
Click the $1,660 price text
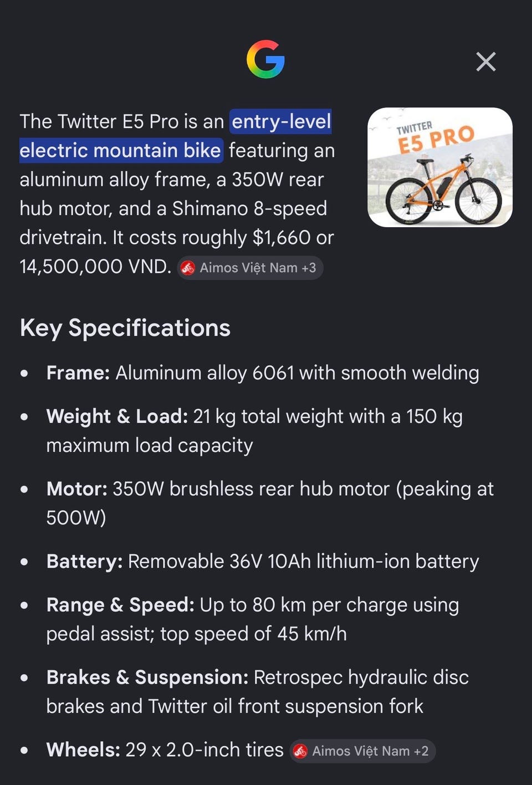click(x=282, y=238)
